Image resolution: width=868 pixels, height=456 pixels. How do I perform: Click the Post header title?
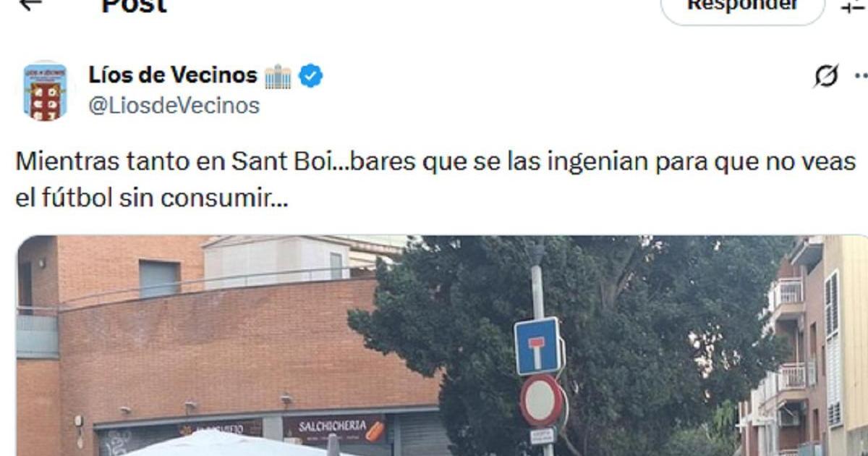(135, 7)
